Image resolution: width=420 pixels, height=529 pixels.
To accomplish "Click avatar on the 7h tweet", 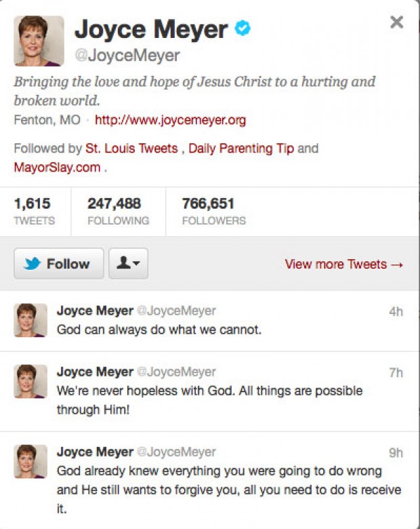I will [30, 381].
